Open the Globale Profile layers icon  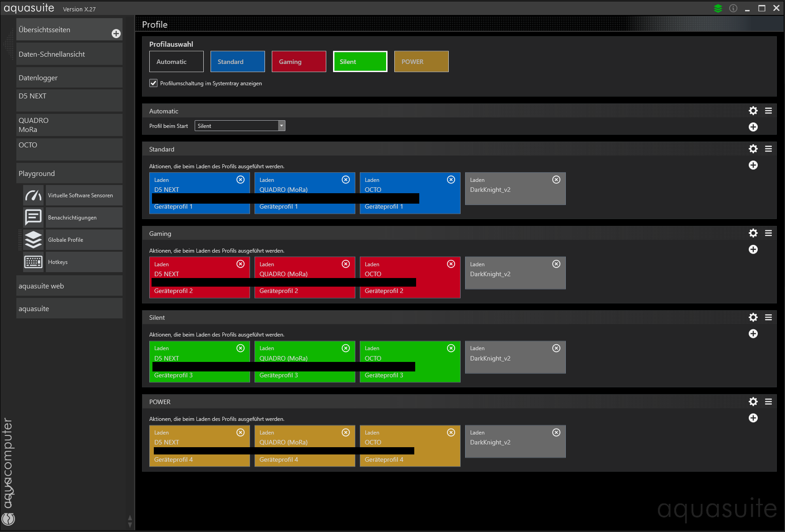point(33,240)
